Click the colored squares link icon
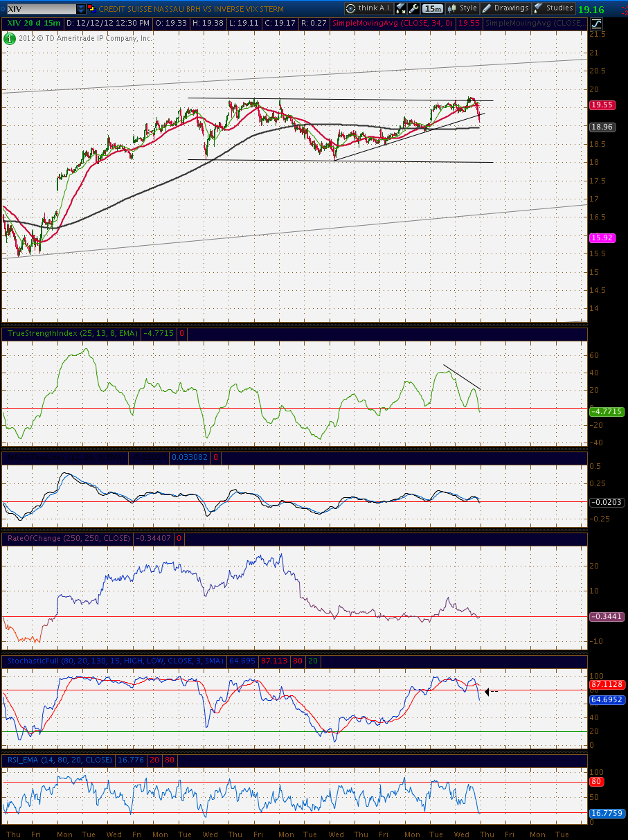 click(92, 9)
